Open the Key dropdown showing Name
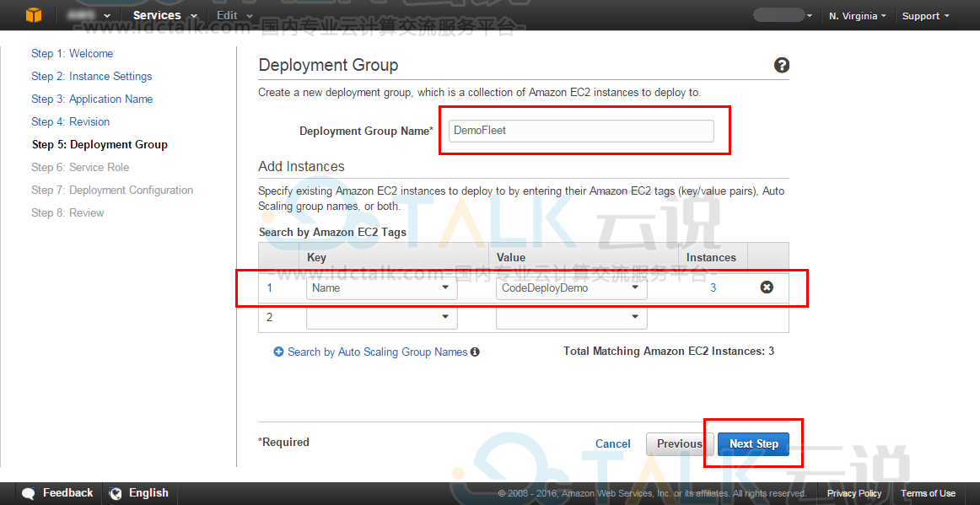Image resolution: width=980 pixels, height=505 pixels. (381, 287)
